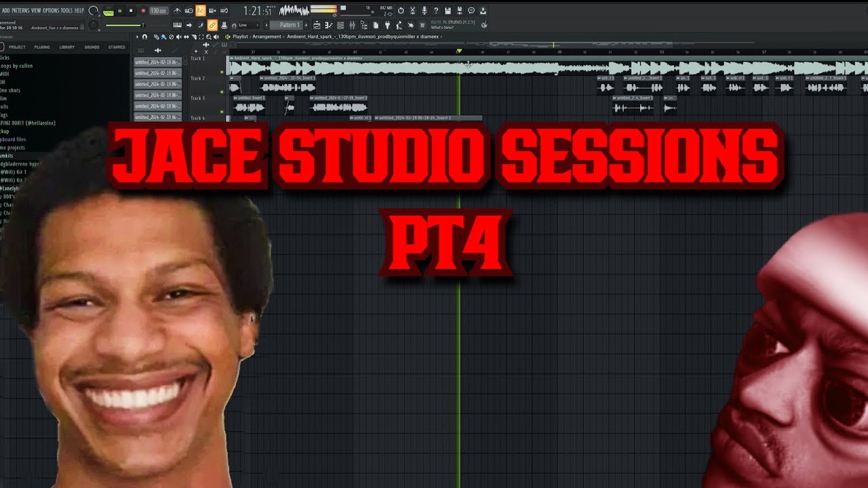Click the output waveform oscilloscope display
The height and width of the screenshot is (488, 868).
pyautogui.click(x=294, y=11)
